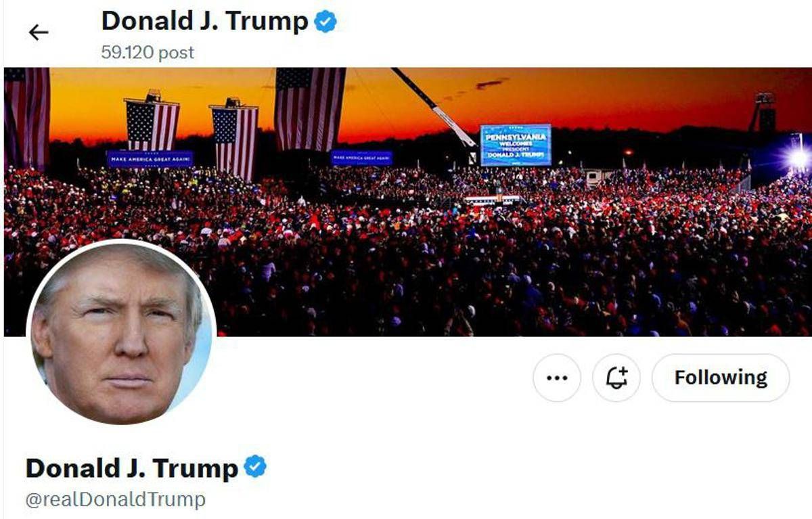Click the lit stage in the crowd

(493, 200)
